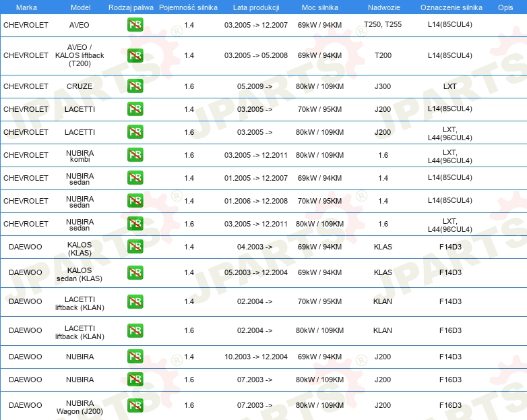Click engine size 1.6 in Nubira kombi row
The image size is (527, 420).
(x=189, y=155)
